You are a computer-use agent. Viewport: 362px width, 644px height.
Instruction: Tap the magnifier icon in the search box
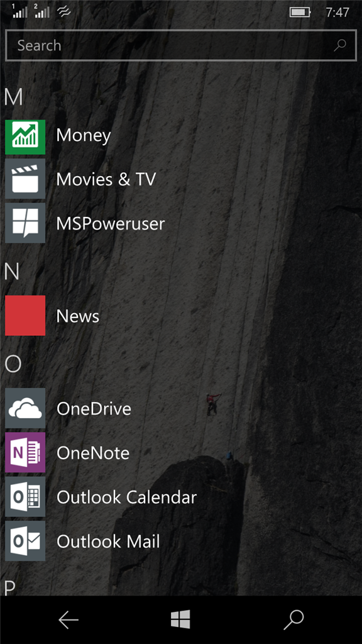click(340, 45)
